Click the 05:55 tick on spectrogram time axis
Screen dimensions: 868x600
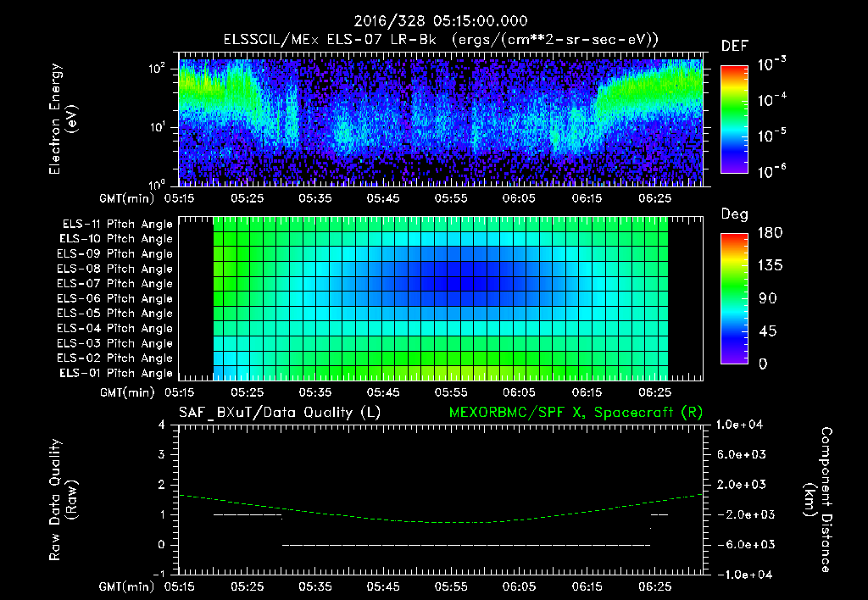click(451, 198)
